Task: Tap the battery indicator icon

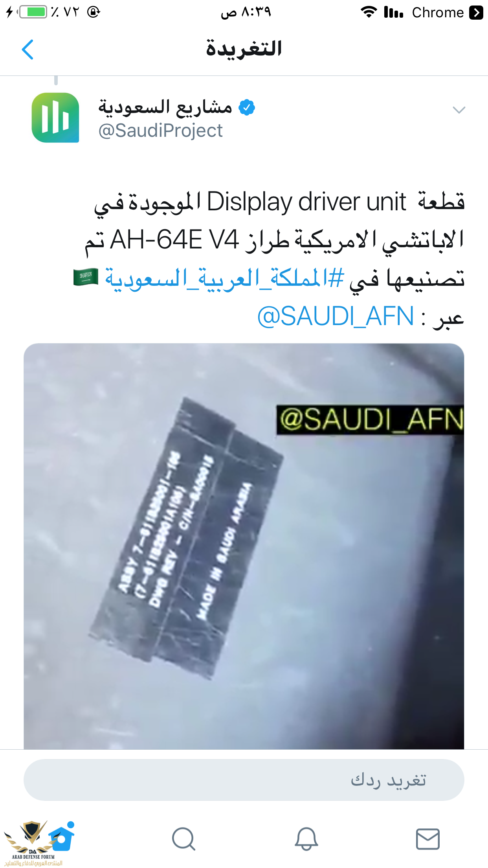Action: (33, 12)
